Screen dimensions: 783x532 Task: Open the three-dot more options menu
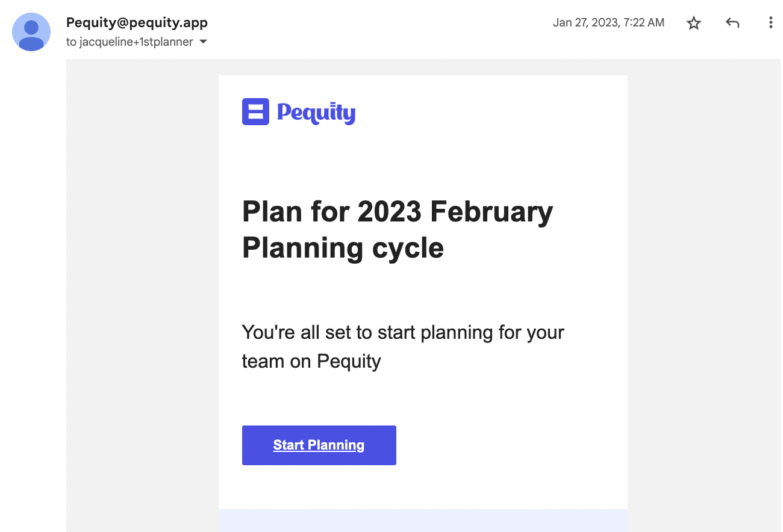point(770,23)
